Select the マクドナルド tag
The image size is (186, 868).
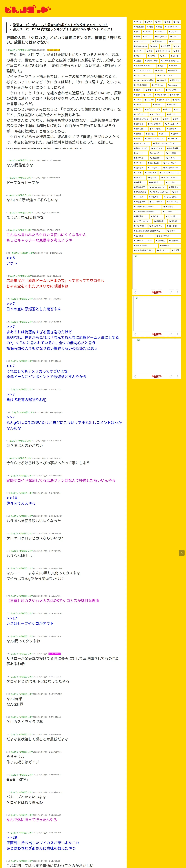156,202
